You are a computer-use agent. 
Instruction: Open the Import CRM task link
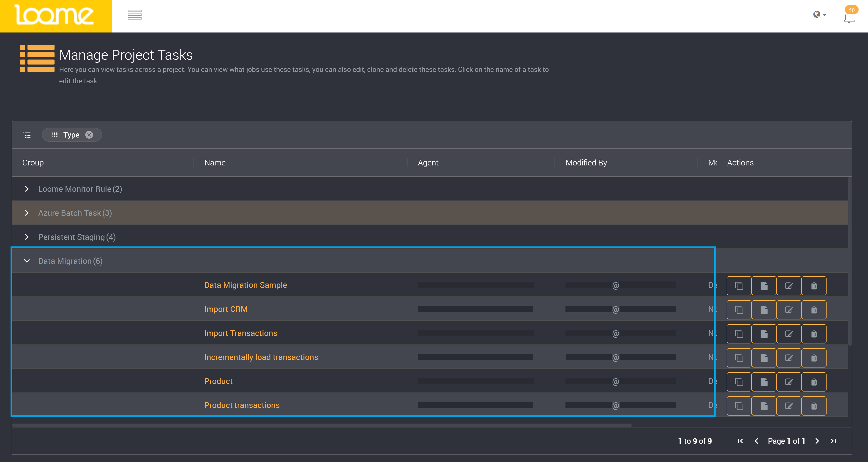(x=226, y=309)
